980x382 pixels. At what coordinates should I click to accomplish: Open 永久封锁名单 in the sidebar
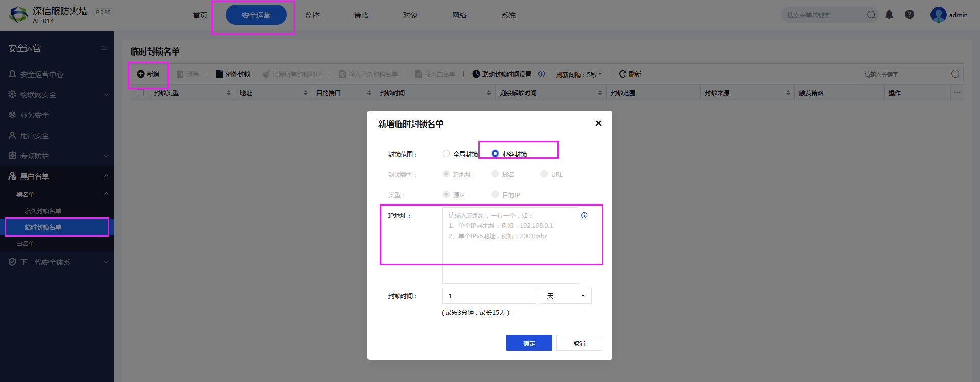(x=43, y=211)
